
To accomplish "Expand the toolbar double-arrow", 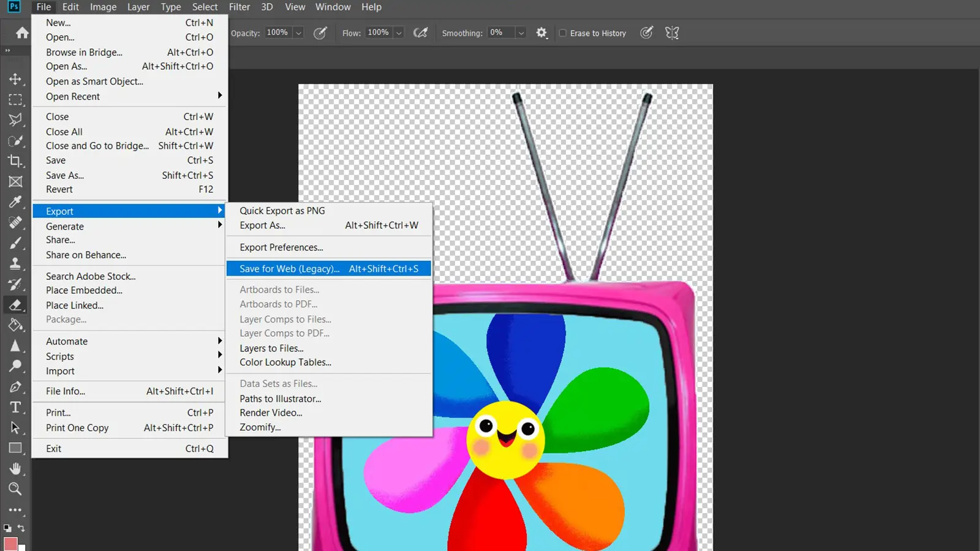I will click(7, 51).
